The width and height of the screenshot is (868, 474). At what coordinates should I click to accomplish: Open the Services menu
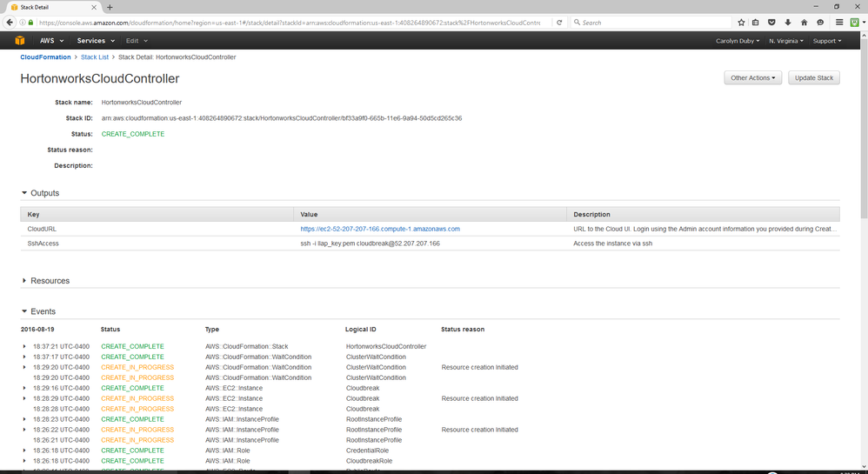point(96,40)
